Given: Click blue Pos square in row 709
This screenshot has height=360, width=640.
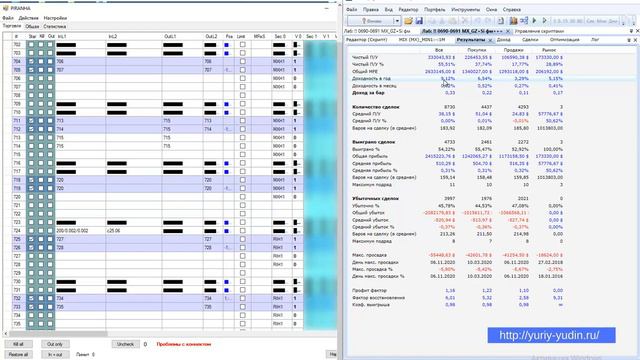Looking at the screenshot, I should pyautogui.click(x=227, y=104).
